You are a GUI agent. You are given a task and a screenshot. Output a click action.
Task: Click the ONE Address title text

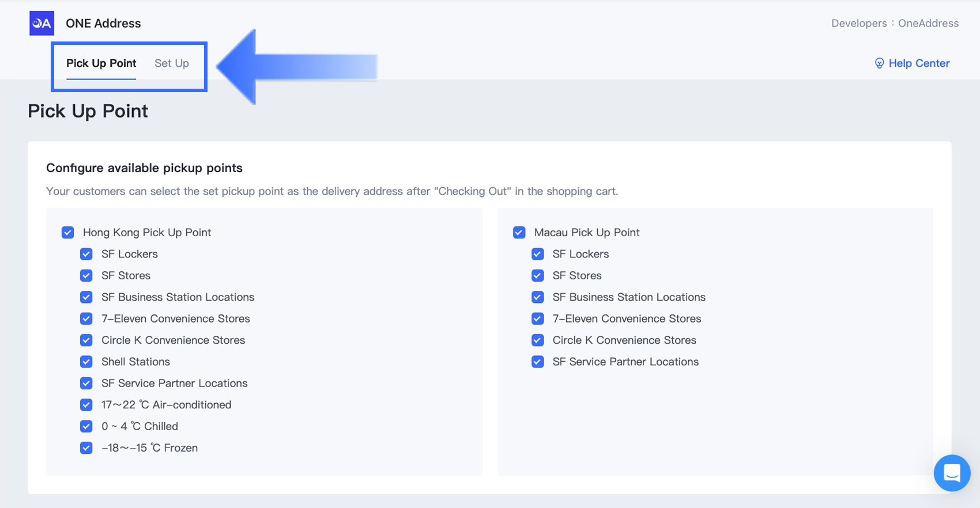pos(103,24)
